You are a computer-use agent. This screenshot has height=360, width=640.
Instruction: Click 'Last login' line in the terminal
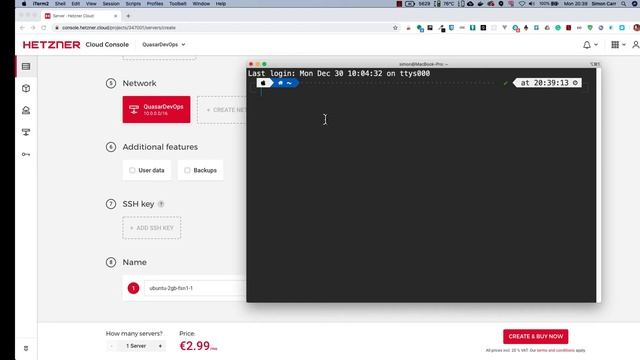point(339,73)
